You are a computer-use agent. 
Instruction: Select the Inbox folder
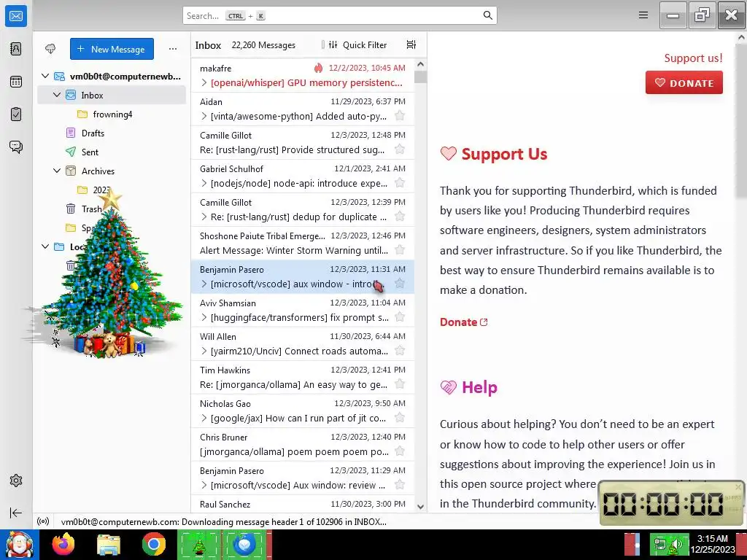point(112,96)
